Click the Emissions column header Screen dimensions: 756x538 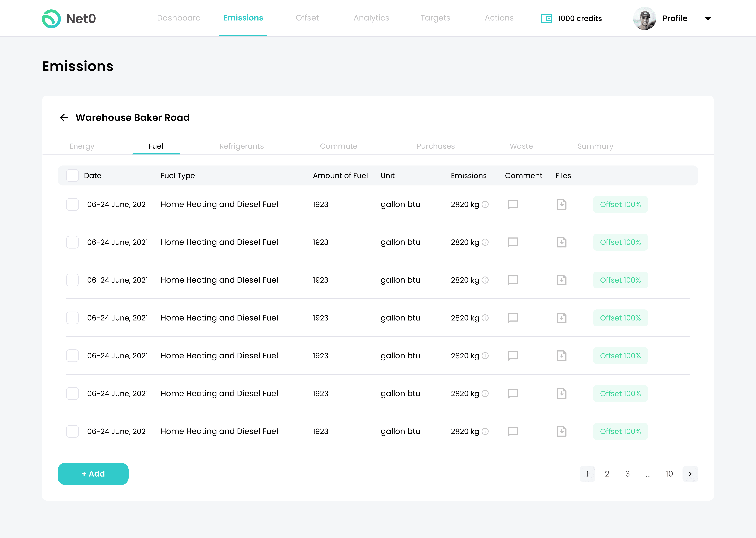point(469,176)
